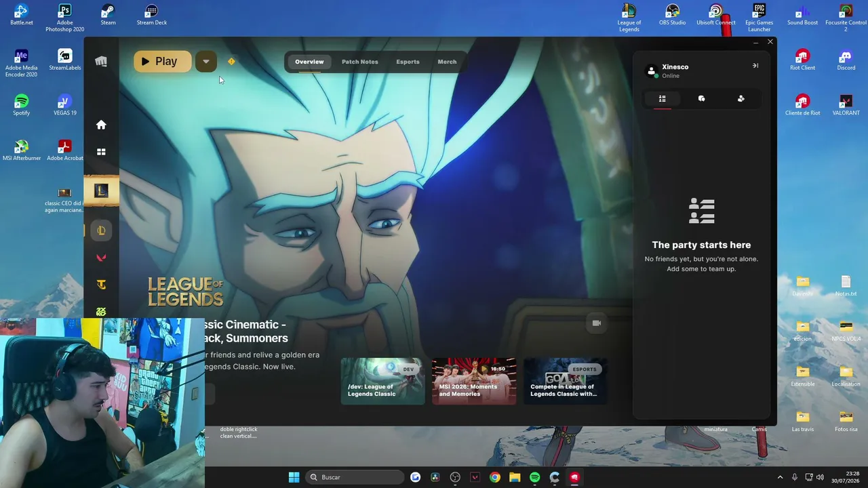The image size is (868, 488).
Task: Select the League of Legends Classic sidebar tile
Action: (101, 190)
